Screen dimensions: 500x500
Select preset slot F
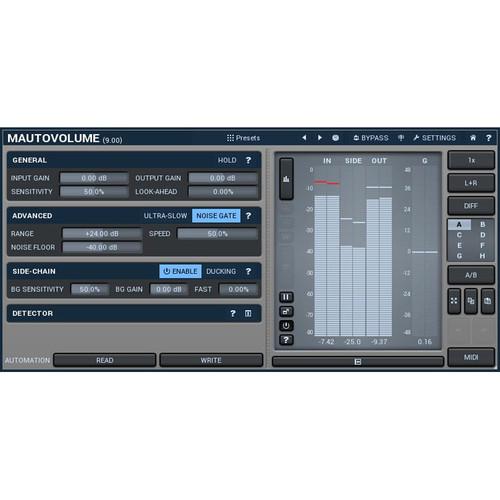[x=482, y=246]
